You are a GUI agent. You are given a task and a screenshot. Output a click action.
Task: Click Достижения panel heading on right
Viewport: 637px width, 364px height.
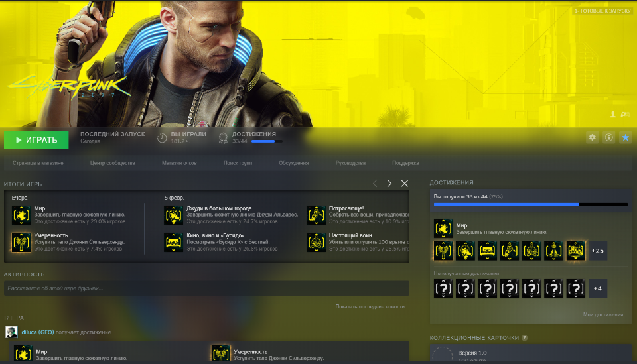(451, 182)
